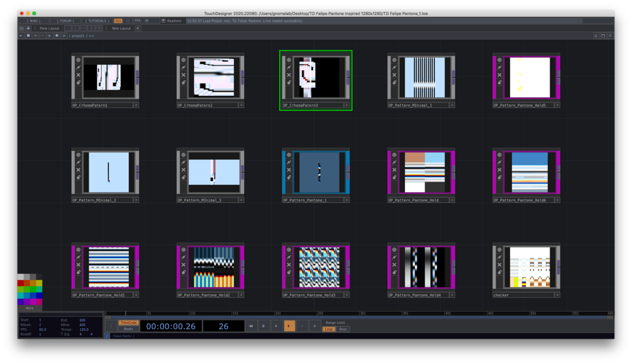Click viewer circle flag on OP_Pattern_Pantone_Hold node

pyautogui.click(x=394, y=155)
